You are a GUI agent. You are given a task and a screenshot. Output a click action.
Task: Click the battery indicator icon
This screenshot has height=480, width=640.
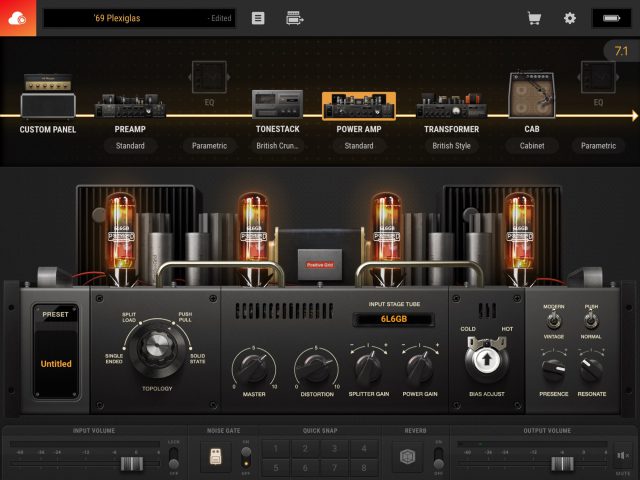coord(611,18)
